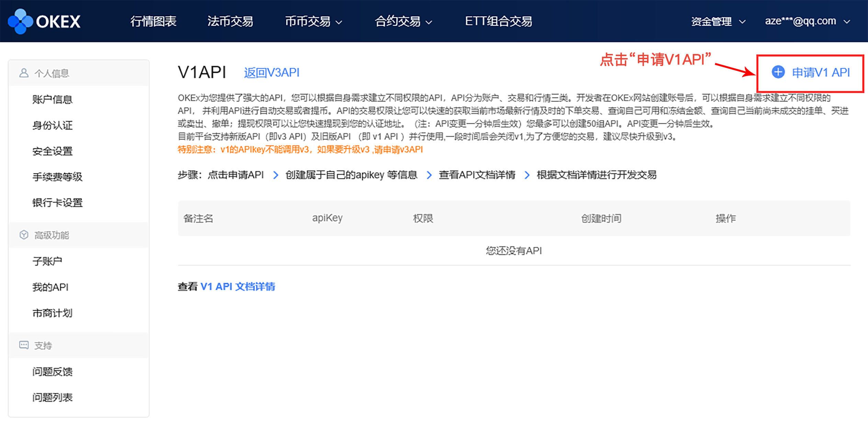The width and height of the screenshot is (868, 429).
Task: Open 手续费等级 in the sidebar
Action: [x=57, y=177]
